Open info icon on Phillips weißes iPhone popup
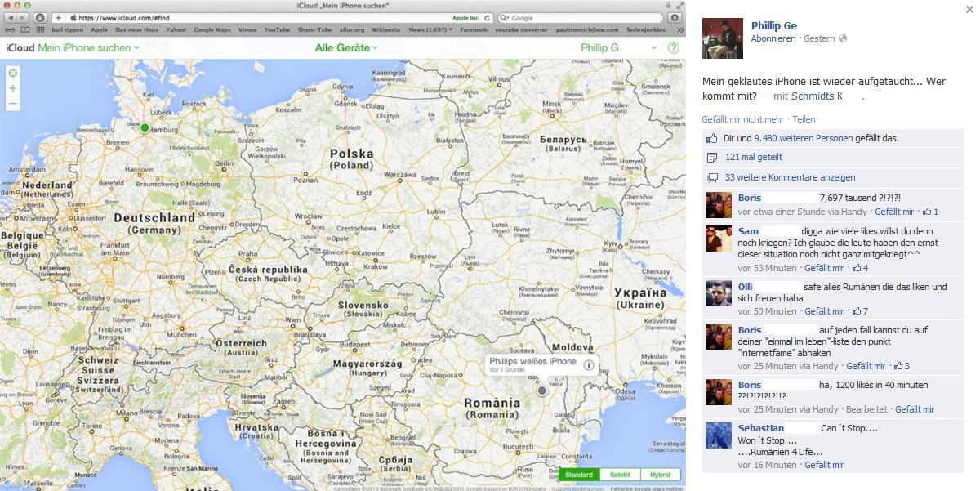The image size is (980, 491). click(589, 365)
